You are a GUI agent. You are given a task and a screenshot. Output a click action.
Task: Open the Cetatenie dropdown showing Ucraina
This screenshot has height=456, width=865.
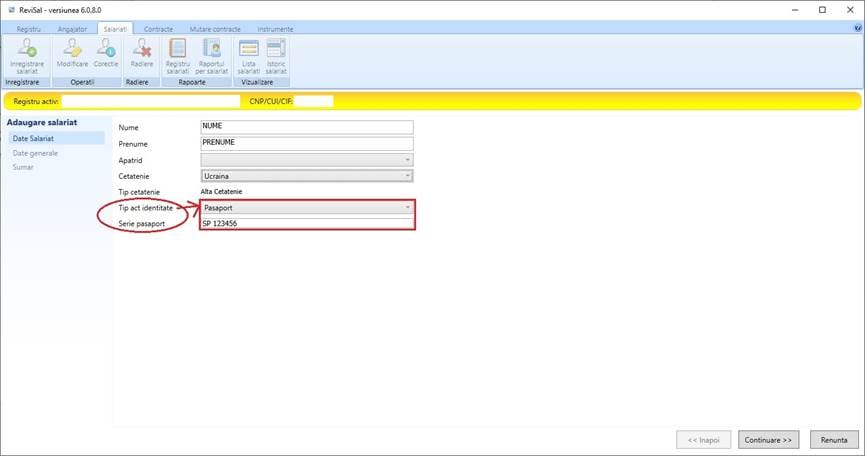pos(307,176)
